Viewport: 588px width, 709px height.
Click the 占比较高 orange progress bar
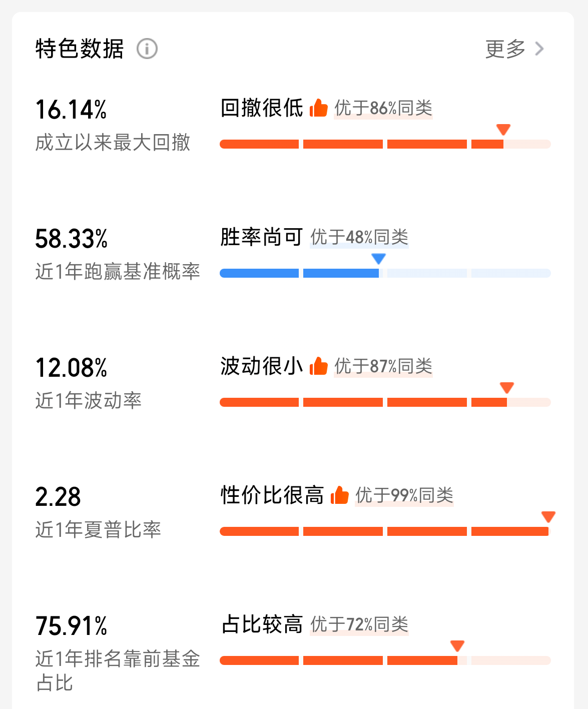tap(385, 660)
